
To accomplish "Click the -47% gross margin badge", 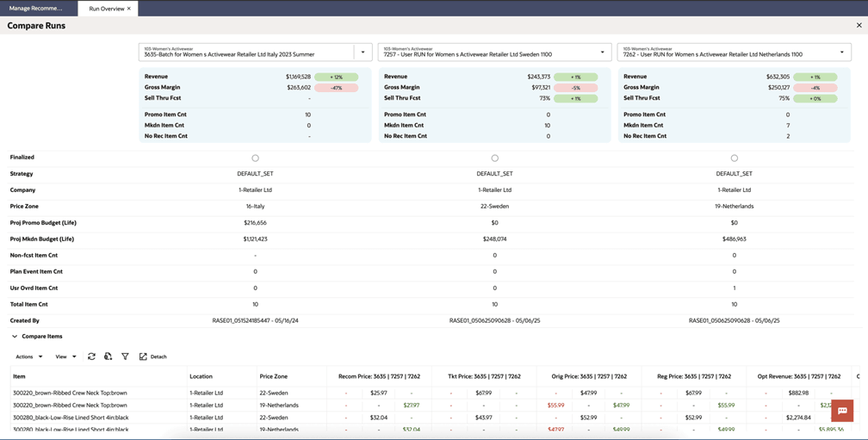I will click(336, 88).
